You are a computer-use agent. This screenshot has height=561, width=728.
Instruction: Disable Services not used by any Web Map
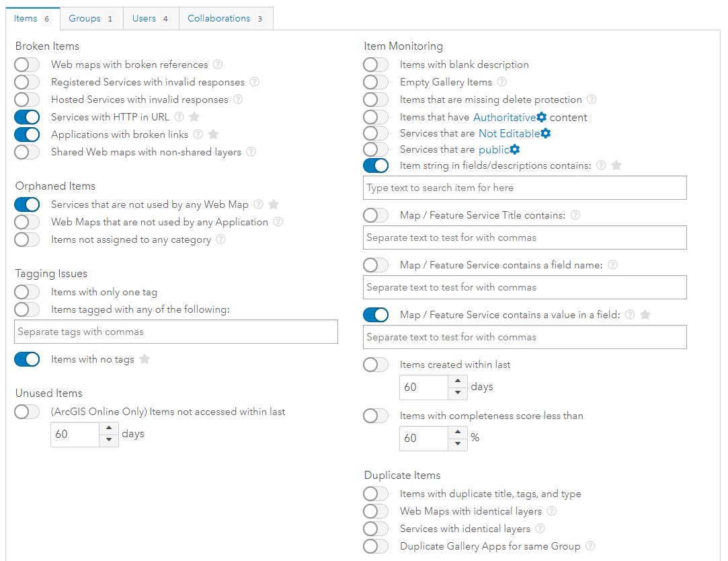pos(27,204)
